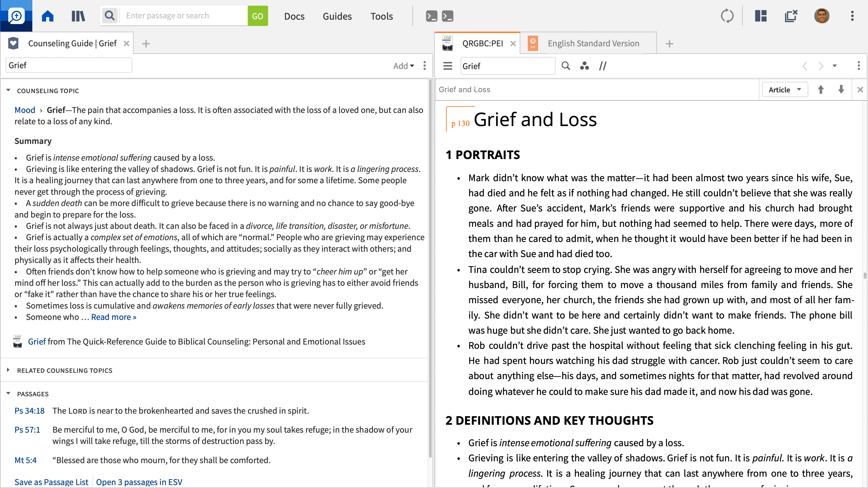Click the Counseling Guide shield tab icon
Screen dimensions: 868x488
coord(13,43)
